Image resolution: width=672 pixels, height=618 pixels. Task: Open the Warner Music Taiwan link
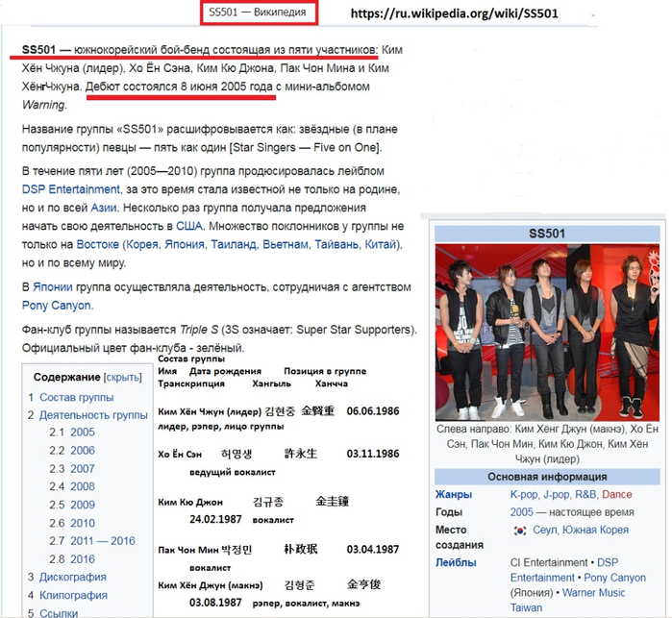pyautogui.click(x=567, y=601)
